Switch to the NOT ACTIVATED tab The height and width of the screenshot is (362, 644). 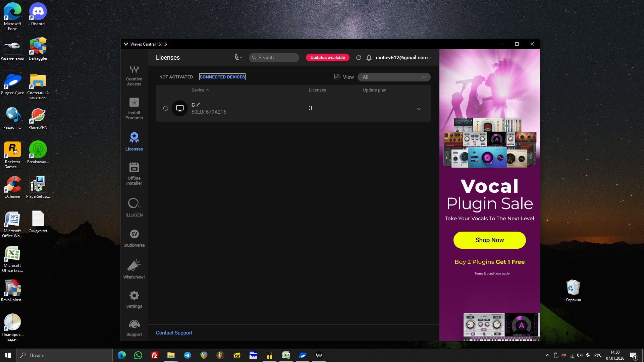(176, 77)
